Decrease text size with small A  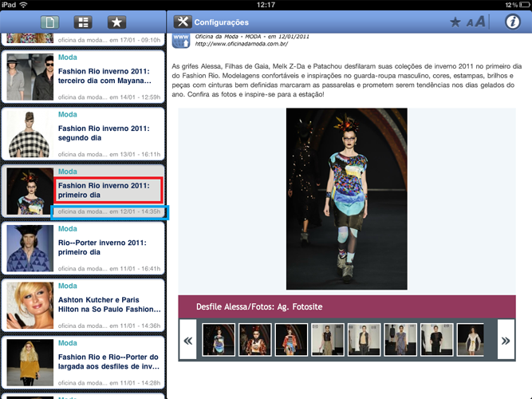[x=470, y=23]
